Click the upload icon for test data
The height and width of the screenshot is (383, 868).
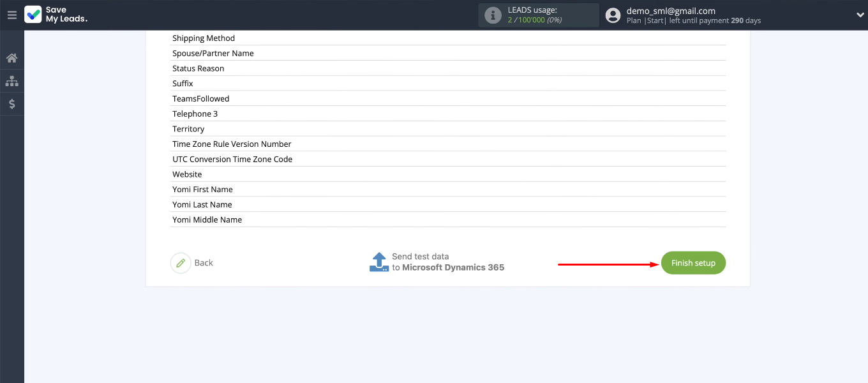379,262
